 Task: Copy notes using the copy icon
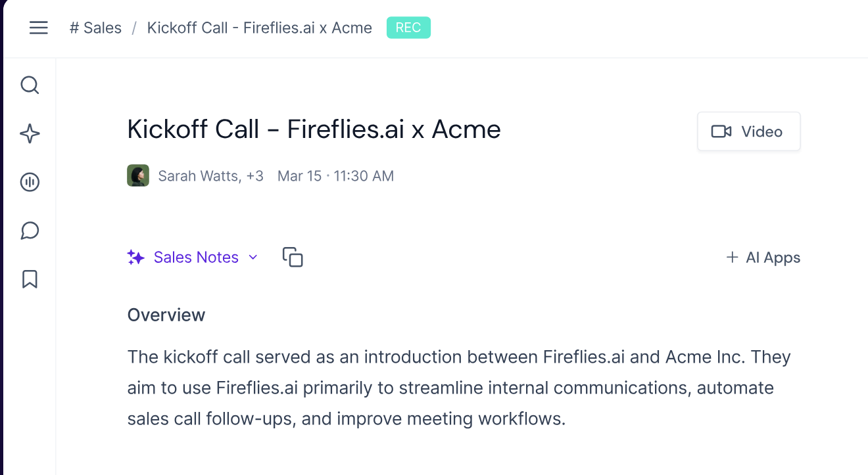(x=293, y=257)
